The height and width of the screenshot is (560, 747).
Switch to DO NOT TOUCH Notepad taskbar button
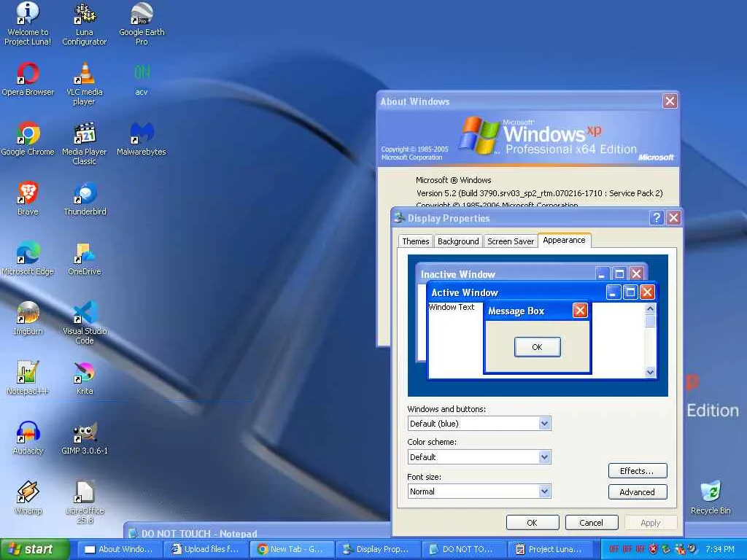(465, 549)
